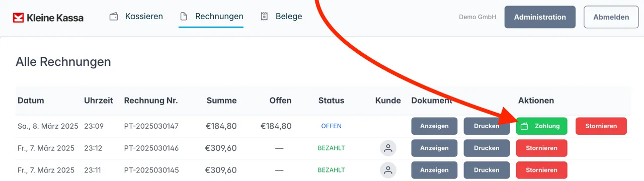Log out with the Abmelden button
This screenshot has height=181, width=644.
click(x=611, y=17)
